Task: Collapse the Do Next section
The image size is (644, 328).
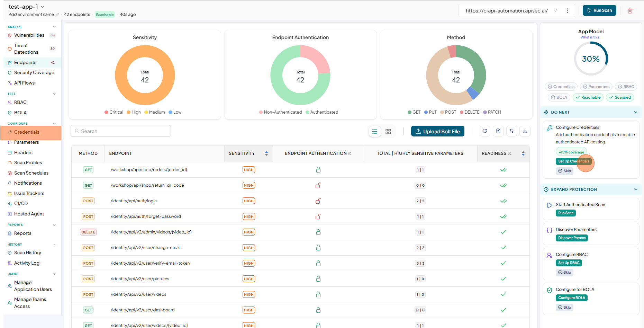Action: (635, 112)
